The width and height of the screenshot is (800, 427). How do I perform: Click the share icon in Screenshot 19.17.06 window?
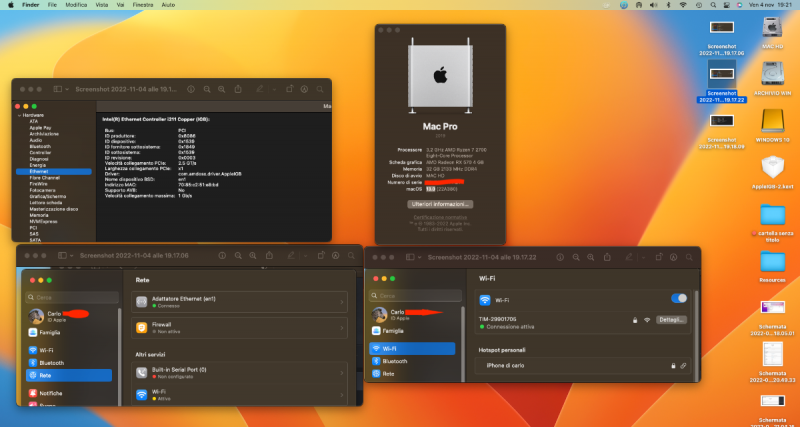point(269,255)
